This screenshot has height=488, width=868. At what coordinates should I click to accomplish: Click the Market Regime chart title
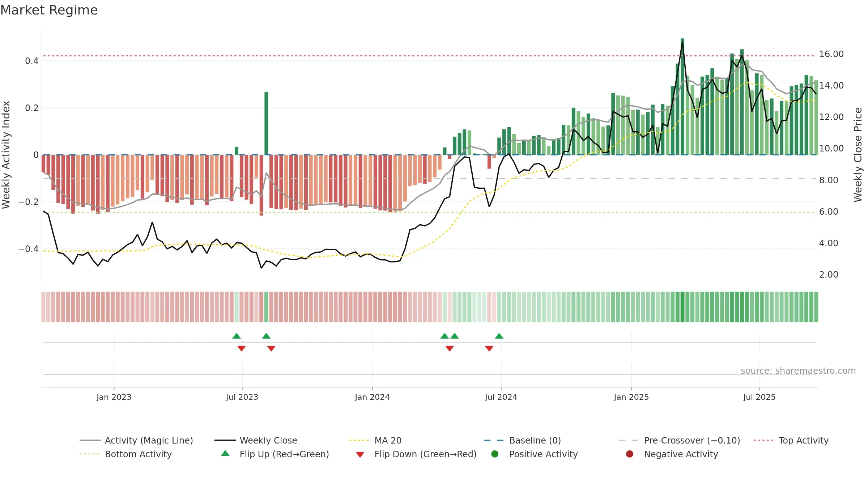(49, 10)
